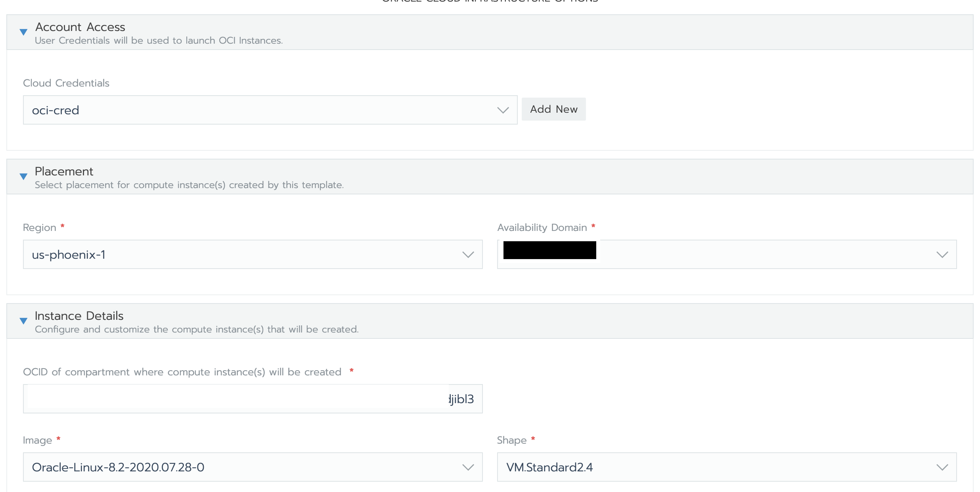The image size is (980, 492).
Task: Collapse the Instance Details section triangle
Action: click(23, 321)
